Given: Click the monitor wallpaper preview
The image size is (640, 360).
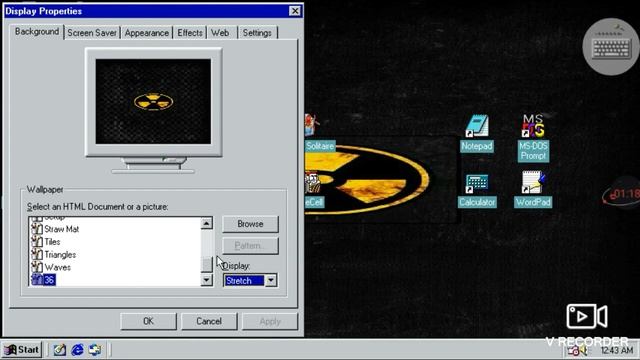Looking at the screenshot, I should (x=153, y=101).
